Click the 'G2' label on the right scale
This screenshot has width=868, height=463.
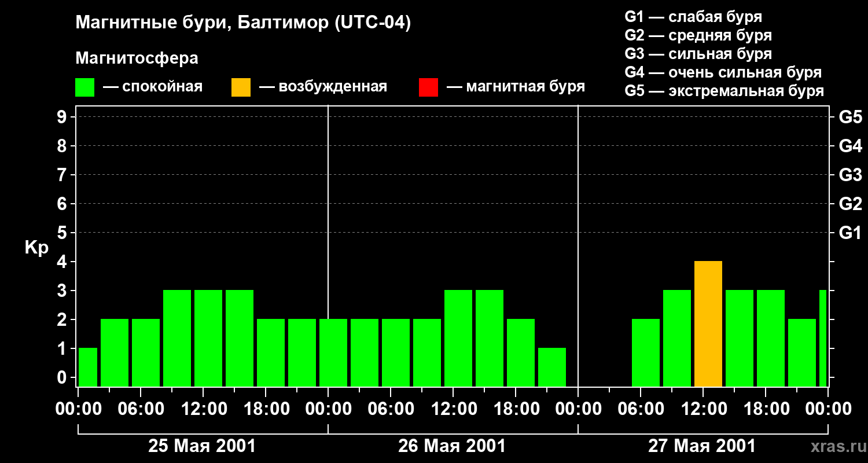tap(851, 204)
